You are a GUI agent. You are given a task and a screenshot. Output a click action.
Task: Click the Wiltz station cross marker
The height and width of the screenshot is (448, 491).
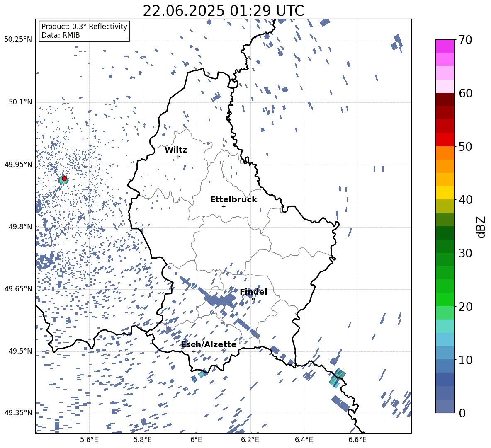pos(178,157)
